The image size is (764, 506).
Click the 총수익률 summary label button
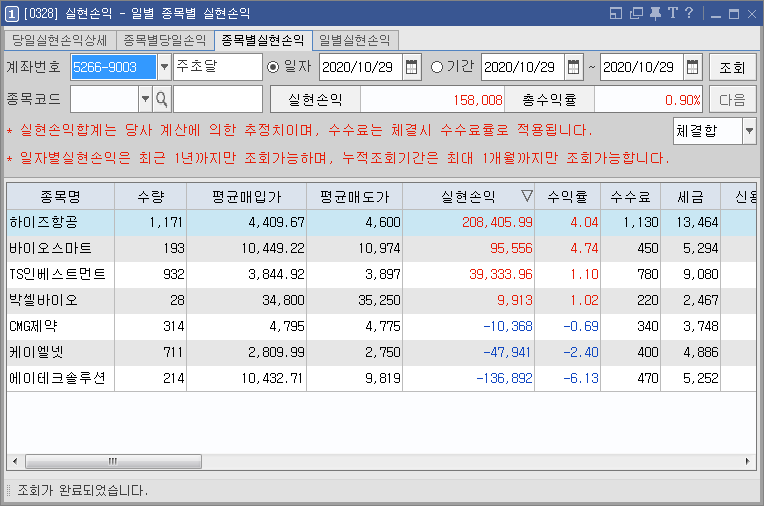pyautogui.click(x=549, y=99)
